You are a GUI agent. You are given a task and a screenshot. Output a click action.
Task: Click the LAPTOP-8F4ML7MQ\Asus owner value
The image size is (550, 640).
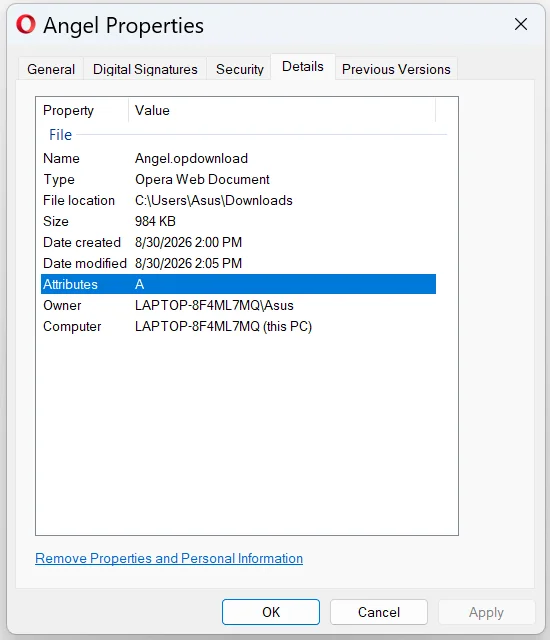click(x=214, y=305)
